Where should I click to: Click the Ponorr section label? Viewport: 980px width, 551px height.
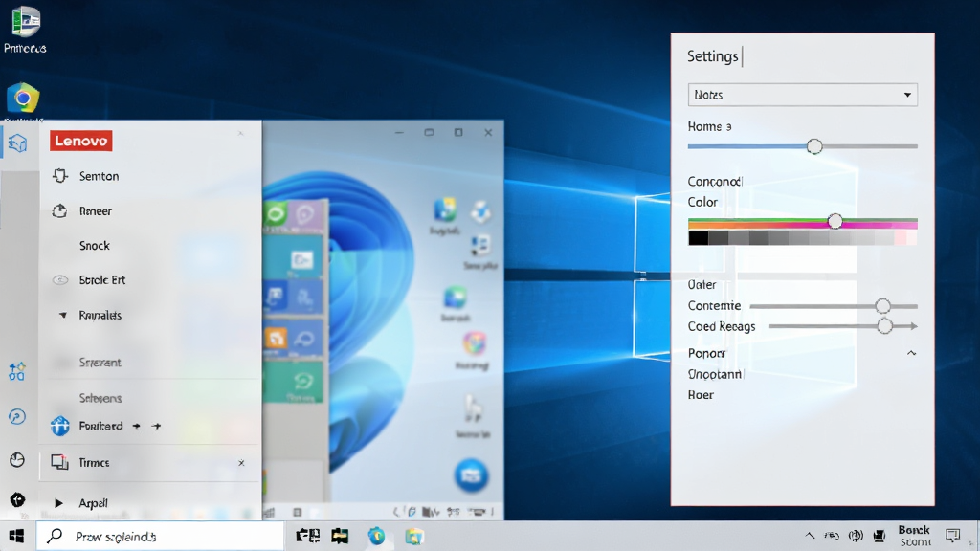[707, 354]
